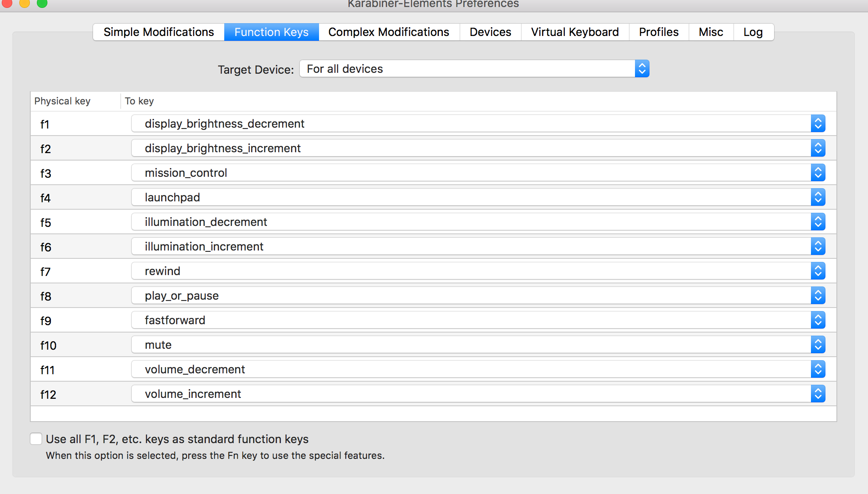Expand the f10 mute mapping dropdown
Image resolution: width=868 pixels, height=494 pixels.
coord(477,345)
